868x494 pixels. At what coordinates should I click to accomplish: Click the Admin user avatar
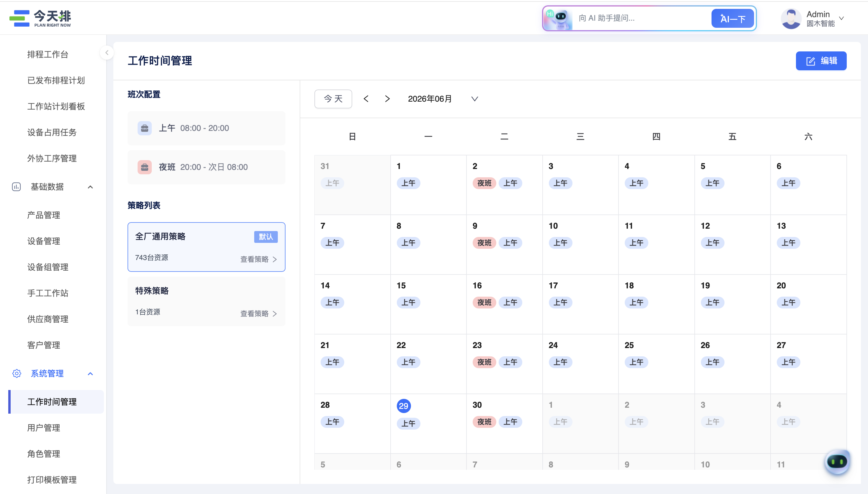tap(791, 18)
